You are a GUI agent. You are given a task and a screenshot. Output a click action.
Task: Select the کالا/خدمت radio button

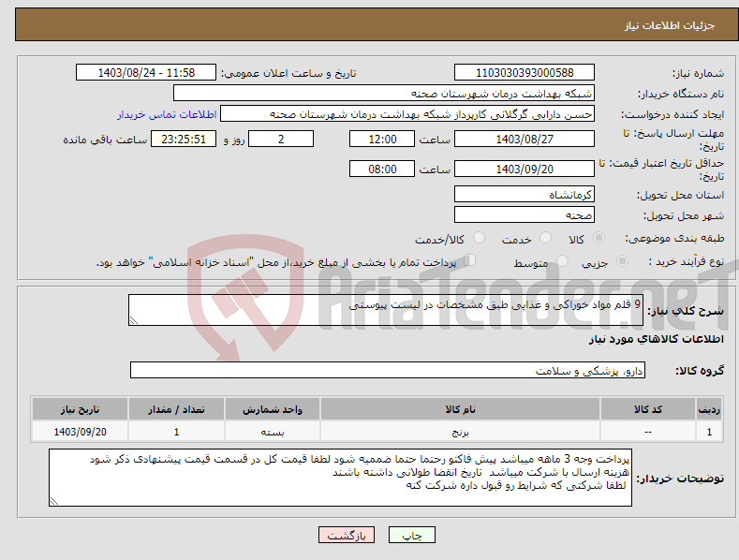[x=479, y=238]
